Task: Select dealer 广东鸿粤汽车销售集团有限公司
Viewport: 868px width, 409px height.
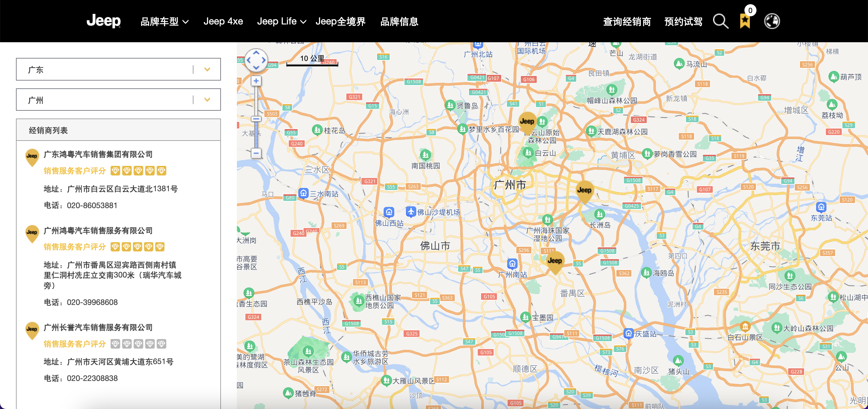Action: (x=98, y=154)
